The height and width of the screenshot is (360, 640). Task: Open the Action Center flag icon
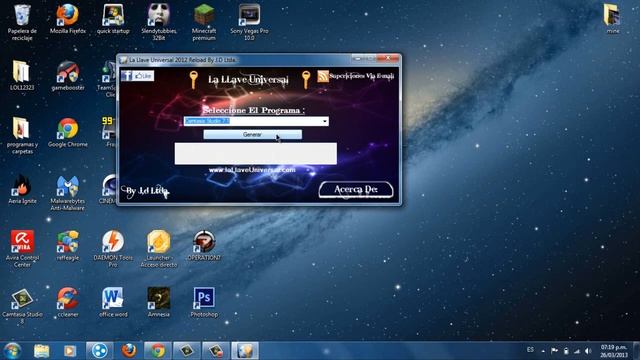coord(554,351)
